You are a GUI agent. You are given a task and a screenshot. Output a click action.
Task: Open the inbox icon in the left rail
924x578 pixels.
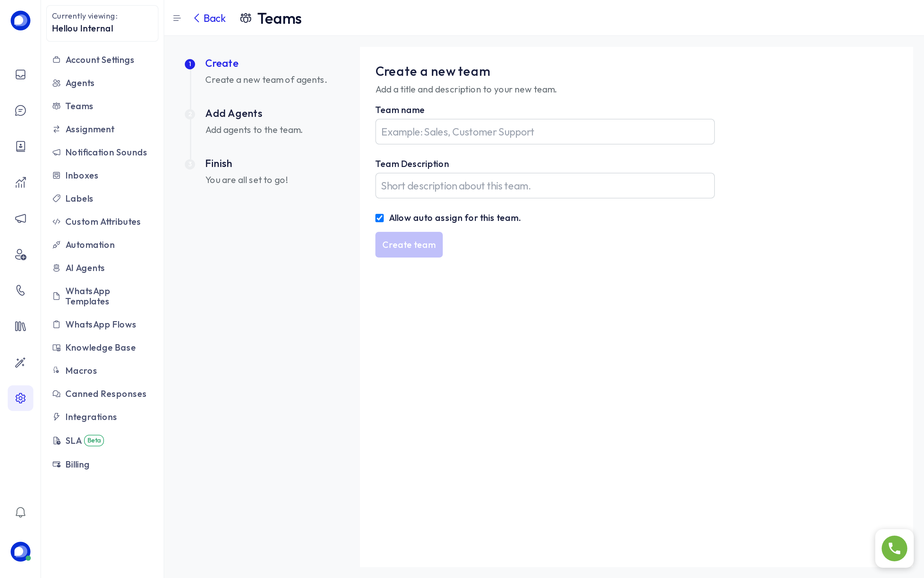pyautogui.click(x=20, y=74)
